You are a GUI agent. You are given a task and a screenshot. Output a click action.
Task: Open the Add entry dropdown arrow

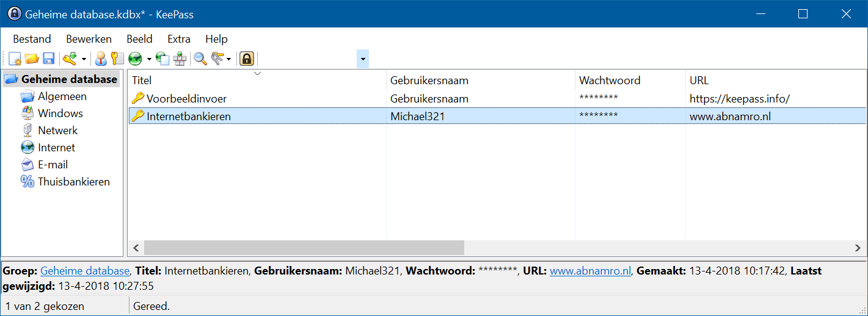(x=84, y=59)
